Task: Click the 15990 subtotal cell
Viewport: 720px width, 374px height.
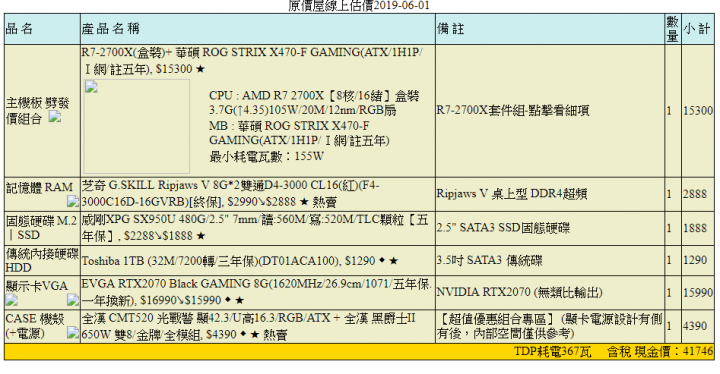Action: (x=698, y=292)
